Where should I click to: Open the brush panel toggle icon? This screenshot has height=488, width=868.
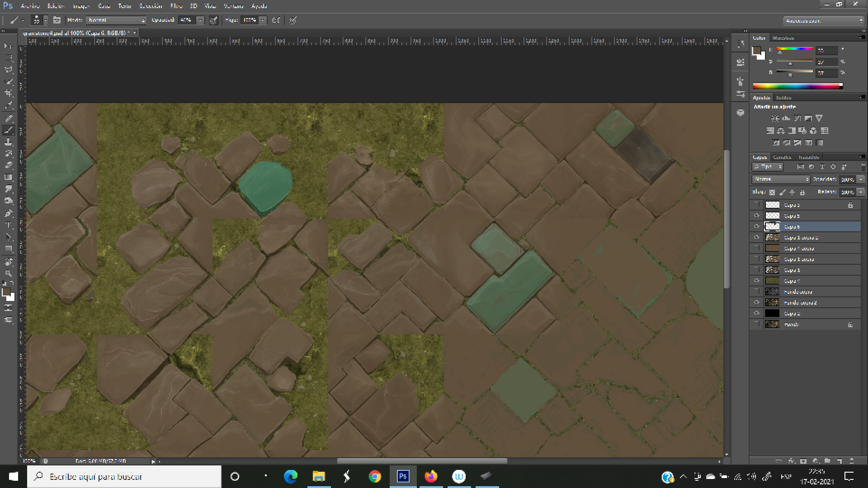57,20
